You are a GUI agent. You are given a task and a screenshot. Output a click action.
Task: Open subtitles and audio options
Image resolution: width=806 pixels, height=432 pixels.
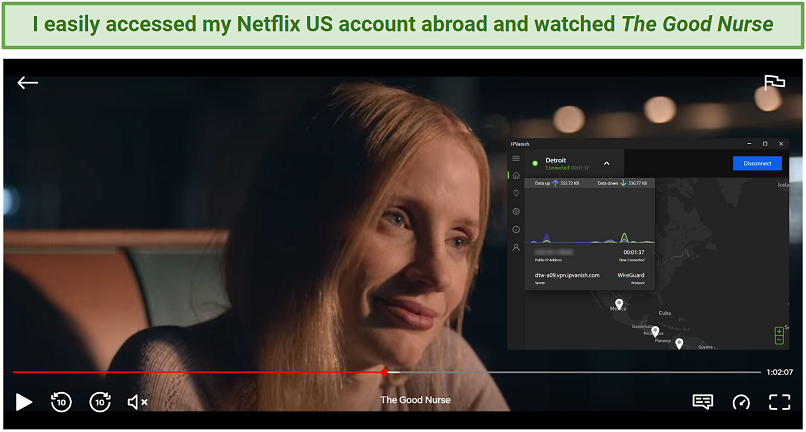(703, 402)
